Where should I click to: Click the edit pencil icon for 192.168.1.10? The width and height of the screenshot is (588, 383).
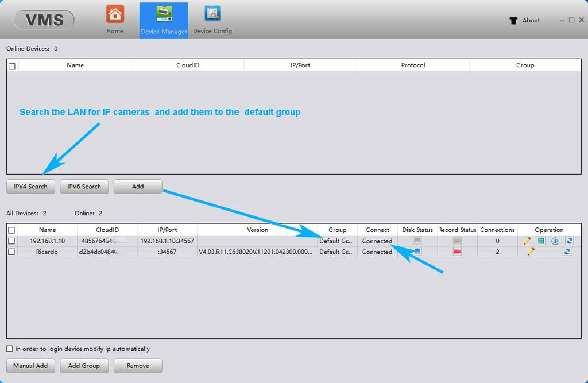[x=527, y=241]
